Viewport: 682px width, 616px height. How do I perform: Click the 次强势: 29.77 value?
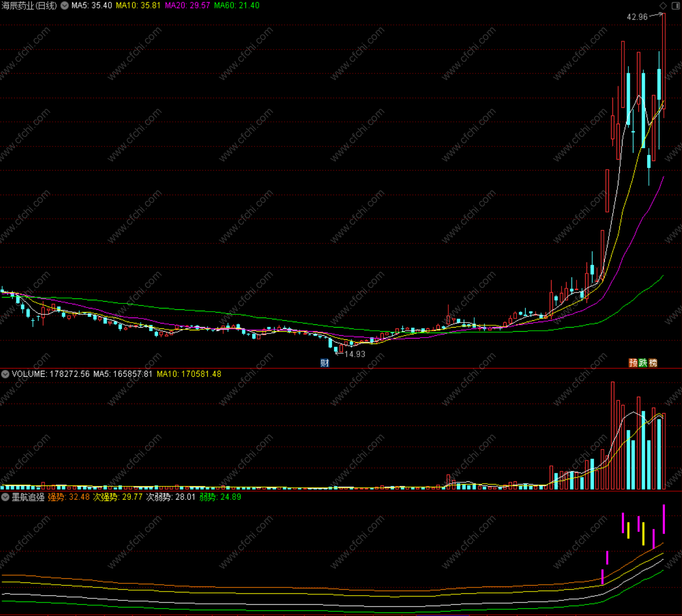coord(118,497)
